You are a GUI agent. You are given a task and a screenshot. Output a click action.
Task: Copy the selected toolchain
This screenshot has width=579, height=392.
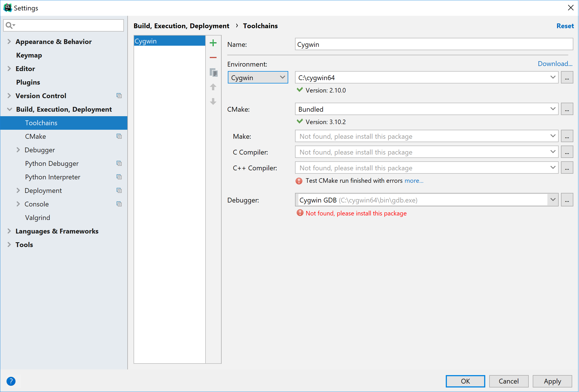click(213, 72)
